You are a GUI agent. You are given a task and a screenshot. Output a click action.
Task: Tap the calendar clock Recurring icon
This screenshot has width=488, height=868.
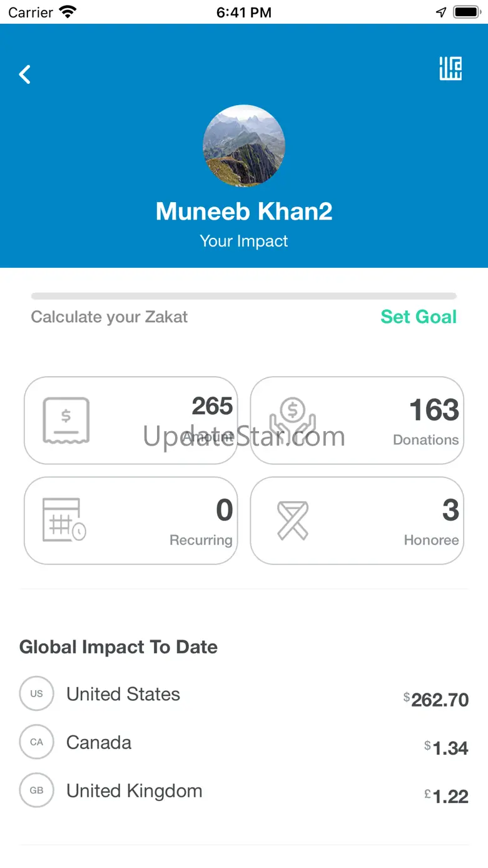click(64, 520)
